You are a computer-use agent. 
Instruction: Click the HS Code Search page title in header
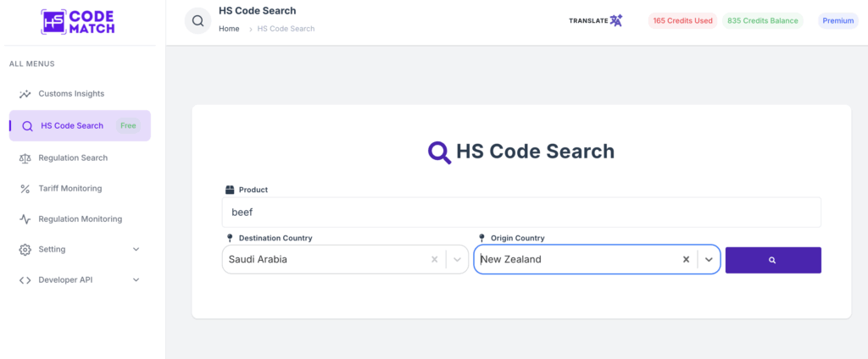(x=258, y=10)
